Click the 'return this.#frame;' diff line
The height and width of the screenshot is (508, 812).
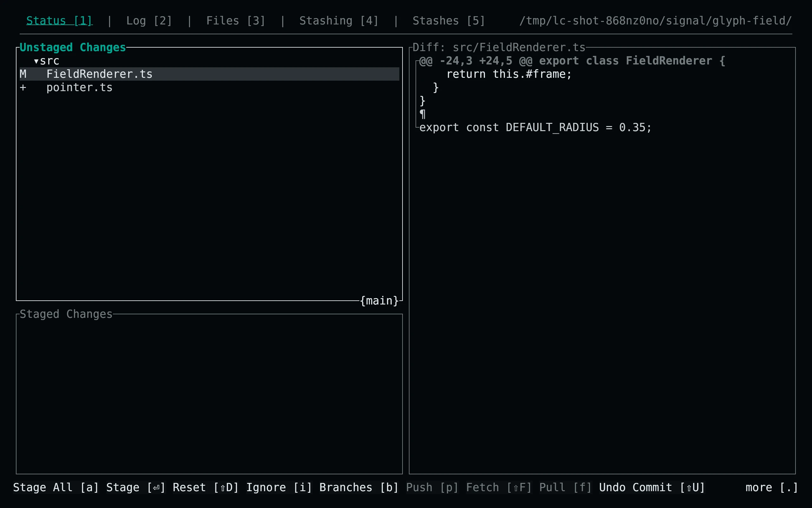[x=509, y=74]
